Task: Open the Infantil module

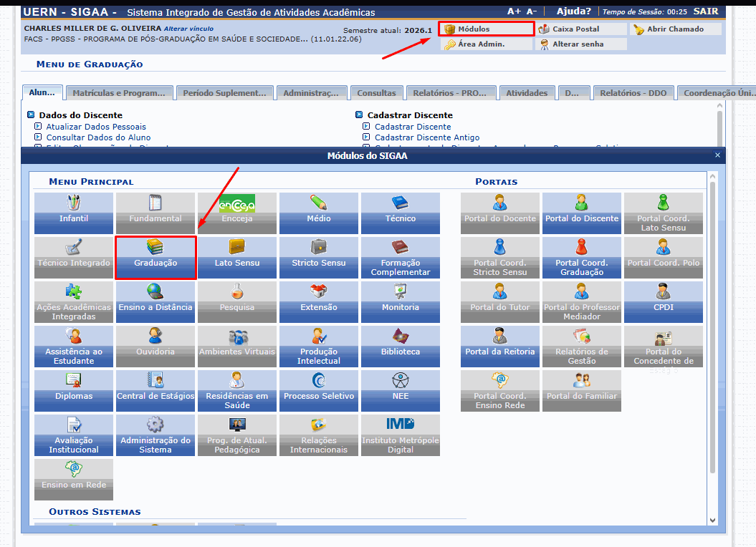Action: (x=74, y=213)
